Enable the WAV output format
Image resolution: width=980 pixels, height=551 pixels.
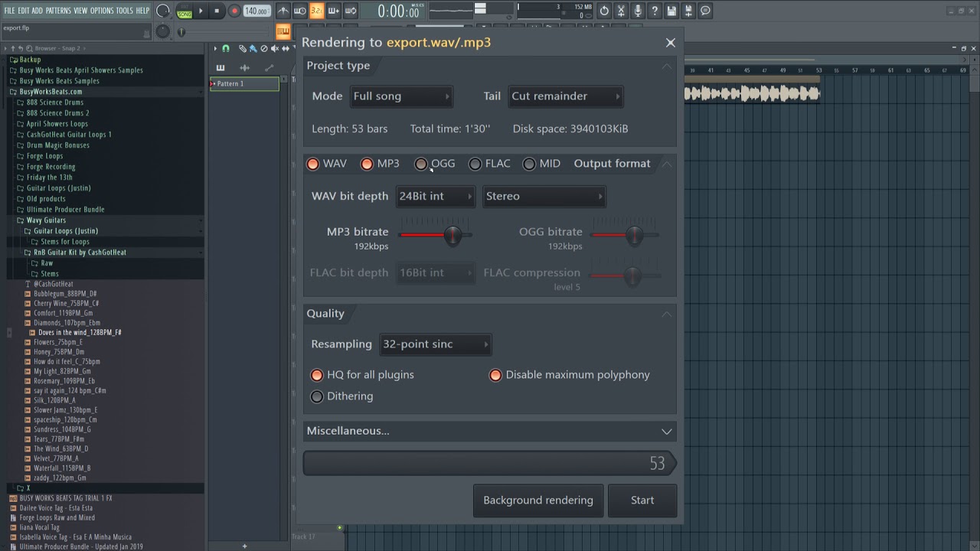coord(312,164)
